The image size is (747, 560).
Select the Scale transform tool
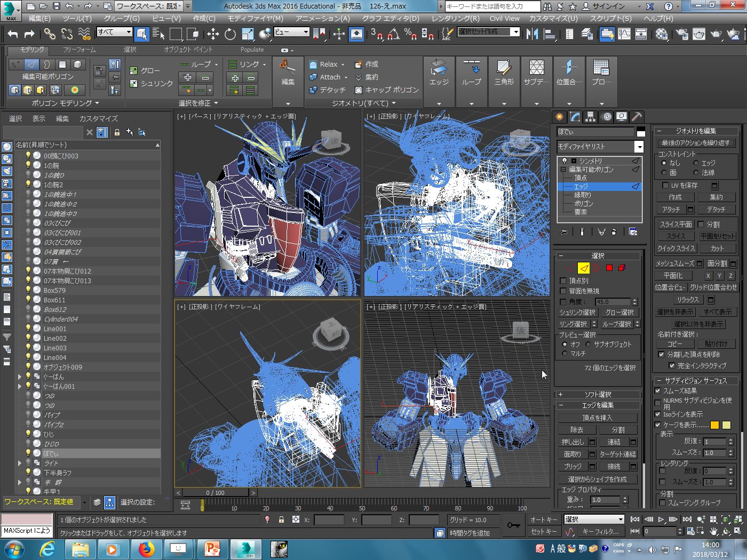(248, 34)
